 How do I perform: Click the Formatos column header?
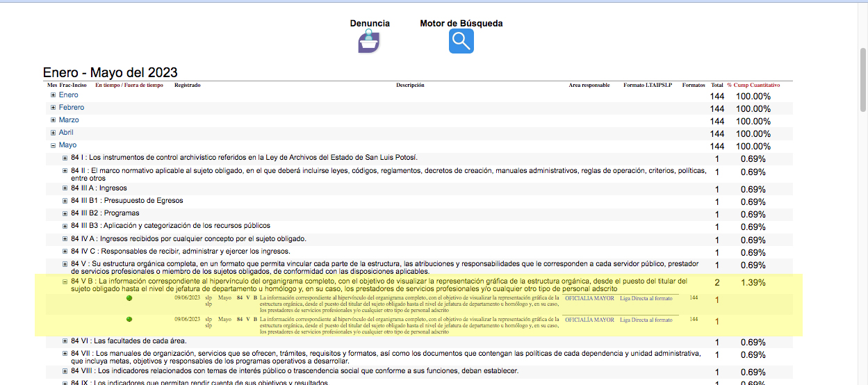[694, 85]
